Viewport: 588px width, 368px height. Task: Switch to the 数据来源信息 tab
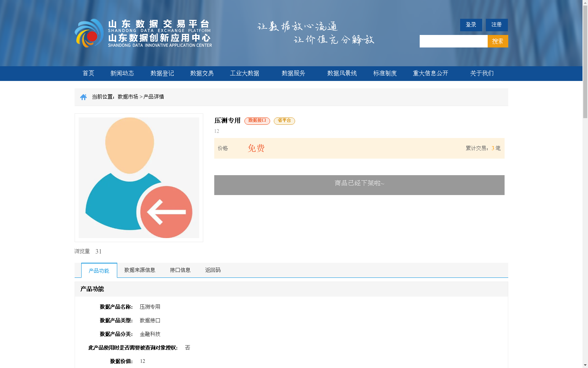[140, 270]
